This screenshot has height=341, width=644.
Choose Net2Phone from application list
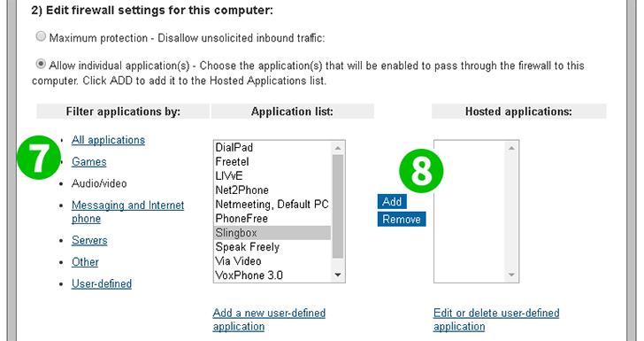(x=272, y=190)
